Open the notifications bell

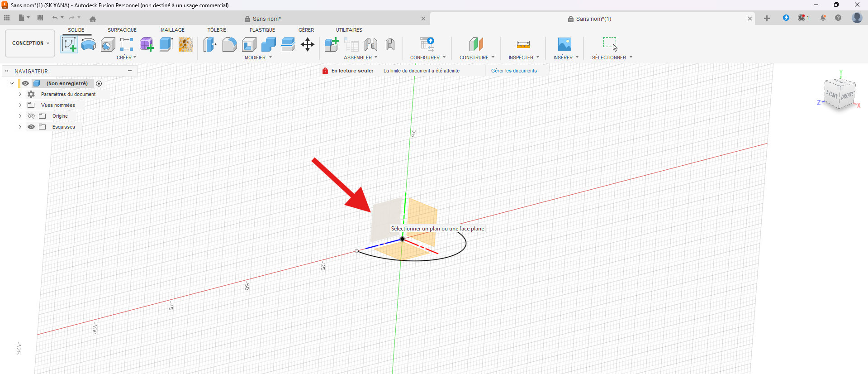point(823,18)
